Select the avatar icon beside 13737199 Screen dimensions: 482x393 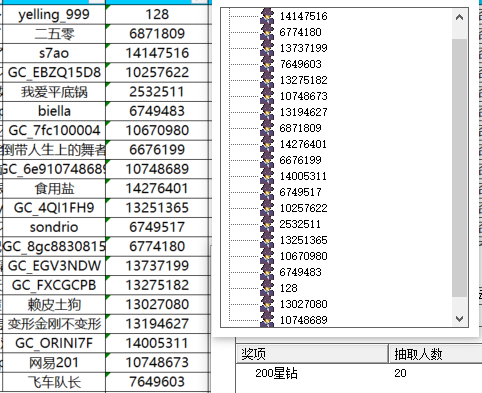pyautogui.click(x=267, y=48)
